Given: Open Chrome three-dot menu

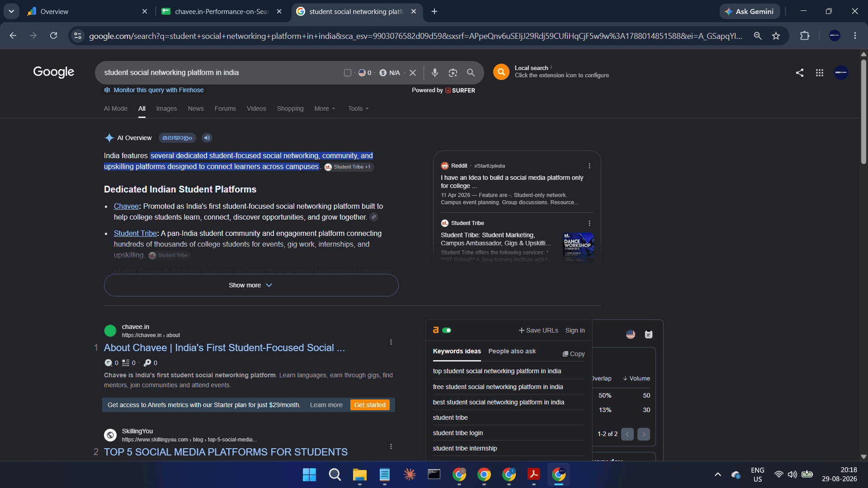Looking at the screenshot, I should tap(855, 36).
